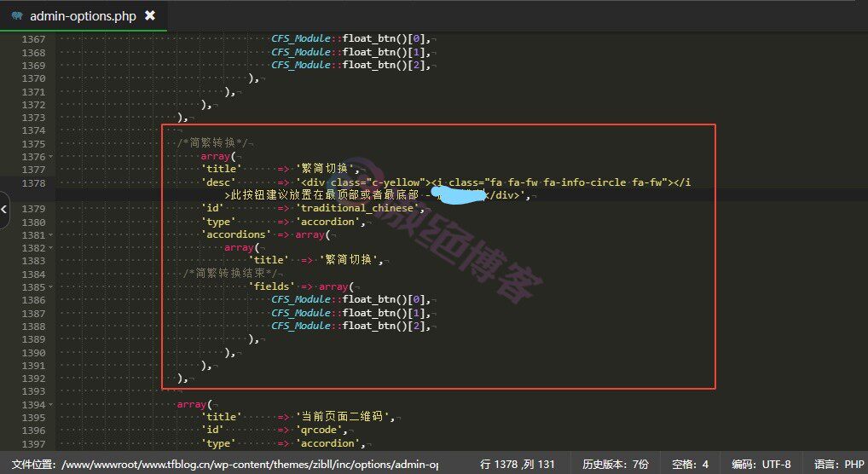Select the admin-options.php file tab
Screen dimensions: 868x474
pyautogui.click(x=83, y=16)
